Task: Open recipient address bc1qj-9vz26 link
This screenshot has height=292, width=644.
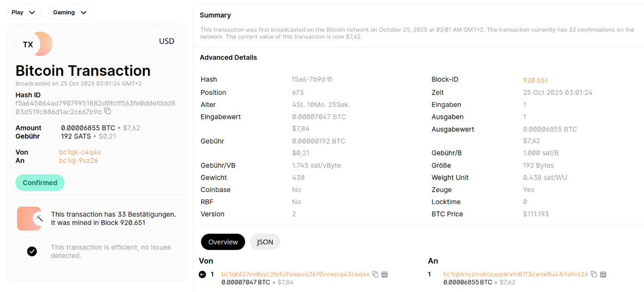Action: click(x=79, y=161)
